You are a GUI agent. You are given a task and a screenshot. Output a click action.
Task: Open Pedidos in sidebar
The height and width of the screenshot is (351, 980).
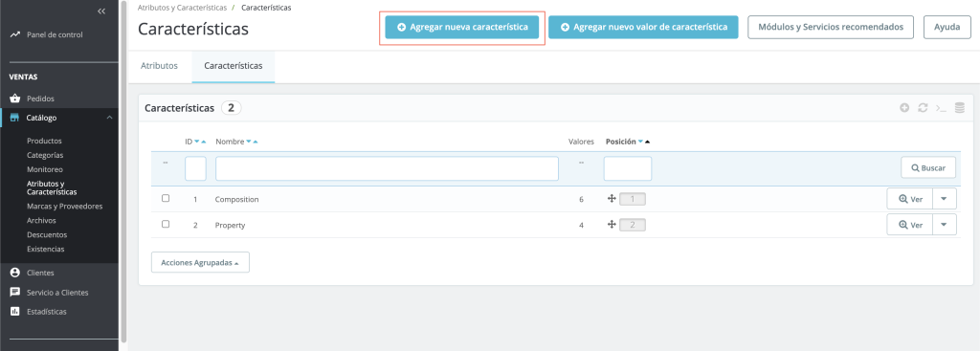click(40, 99)
